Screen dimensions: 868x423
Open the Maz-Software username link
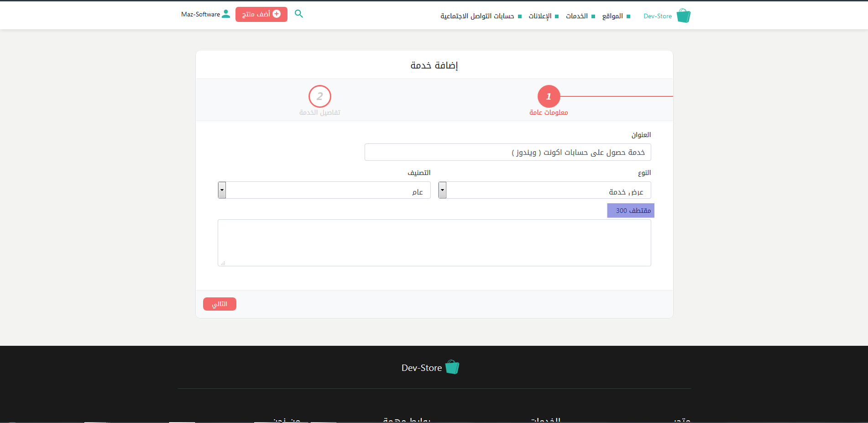point(200,14)
